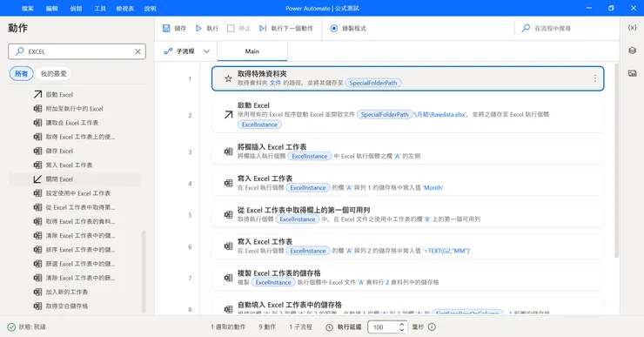Click the 執行延遲 clock icon
This screenshot has width=644, height=337.
tap(329, 327)
